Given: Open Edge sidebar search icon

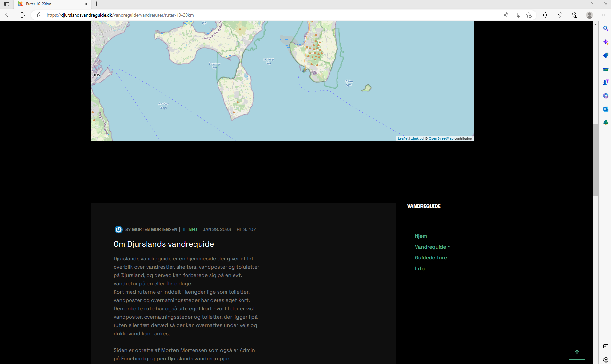Looking at the screenshot, I should 606,28.
